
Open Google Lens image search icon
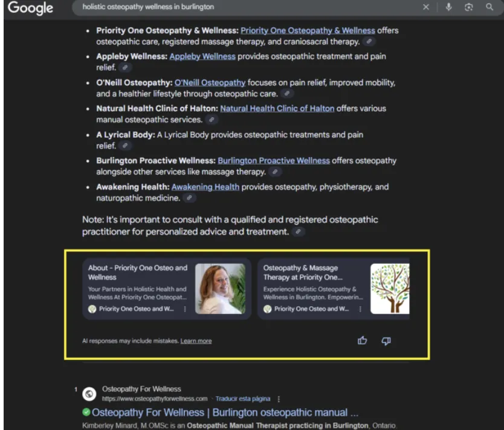[468, 7]
